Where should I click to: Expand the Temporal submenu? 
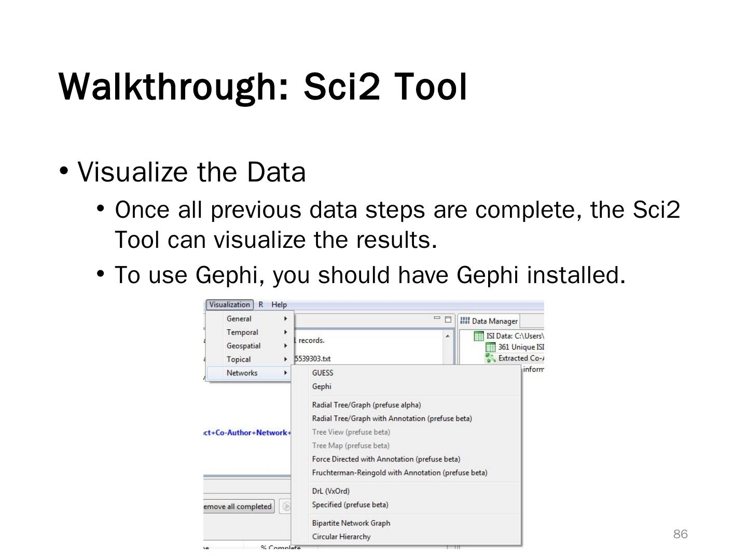(x=251, y=332)
